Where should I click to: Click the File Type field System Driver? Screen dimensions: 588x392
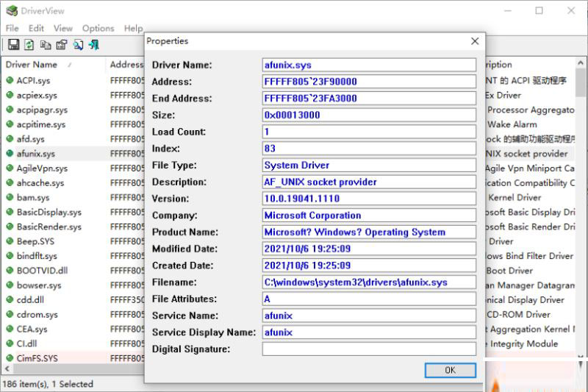pyautogui.click(x=370, y=165)
